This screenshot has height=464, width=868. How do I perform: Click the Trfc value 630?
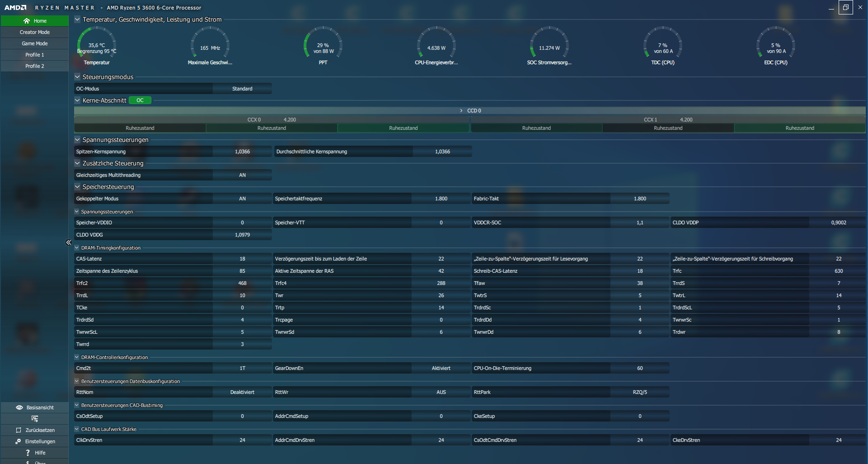pos(839,271)
